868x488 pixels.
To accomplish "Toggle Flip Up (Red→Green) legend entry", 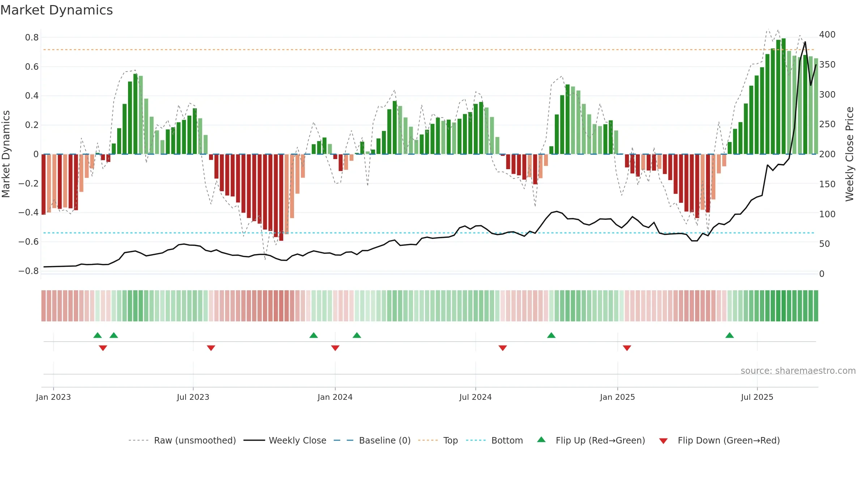I will tap(591, 440).
